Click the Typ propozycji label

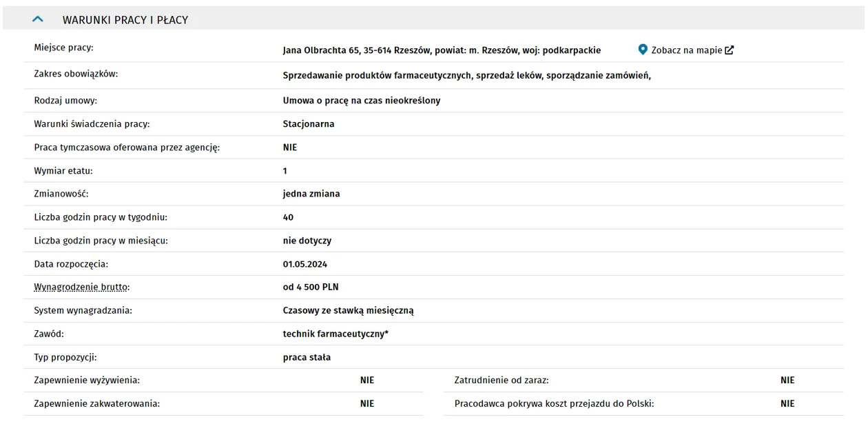coord(65,357)
